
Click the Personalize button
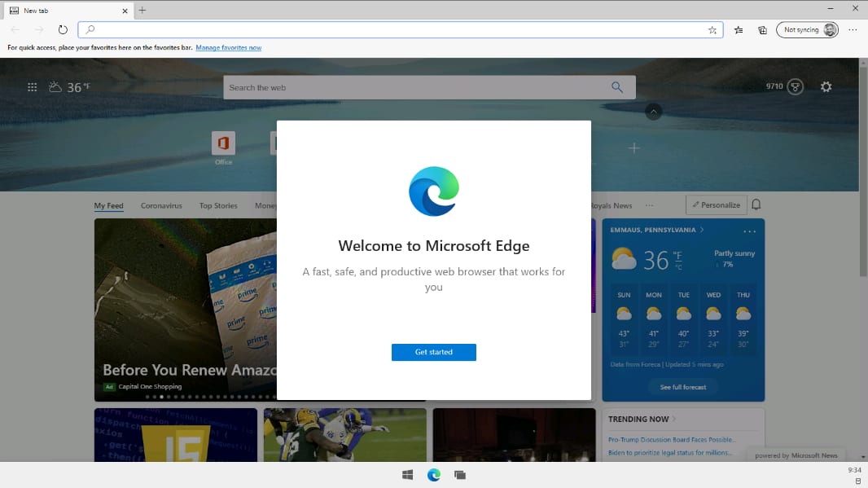pyautogui.click(x=716, y=204)
